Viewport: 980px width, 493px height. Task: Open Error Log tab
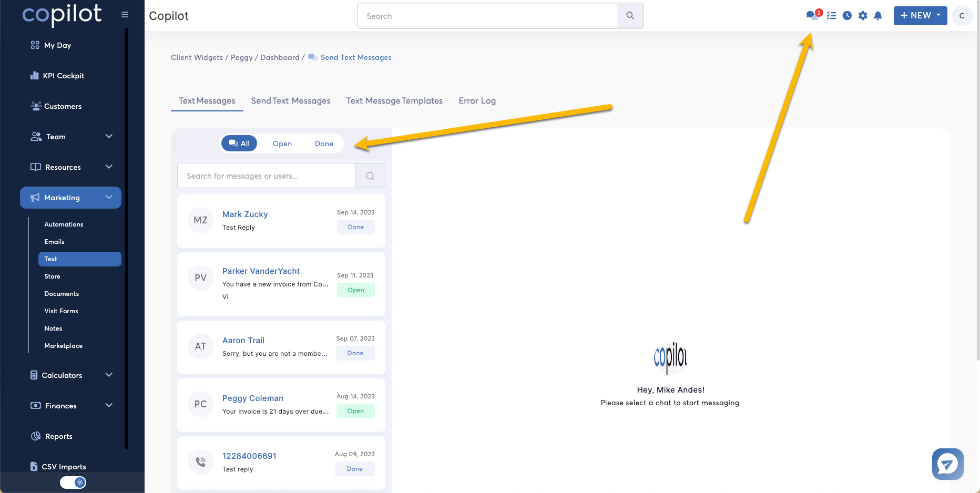[x=477, y=101]
